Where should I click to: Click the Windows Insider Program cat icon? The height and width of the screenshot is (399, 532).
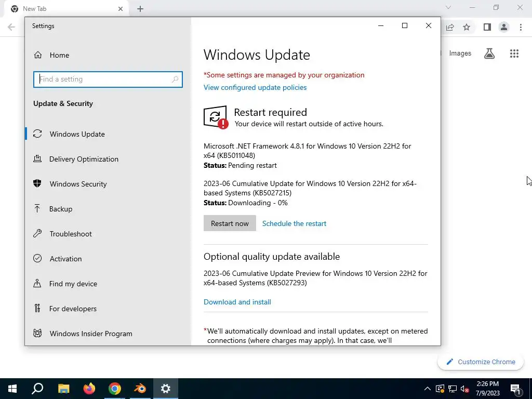click(x=37, y=333)
